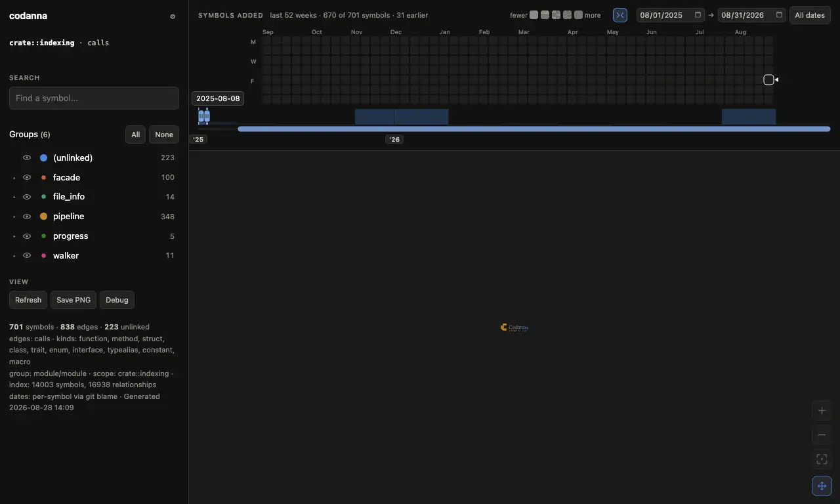Expand the walker group arrow
The height and width of the screenshot is (504, 840).
(14, 257)
